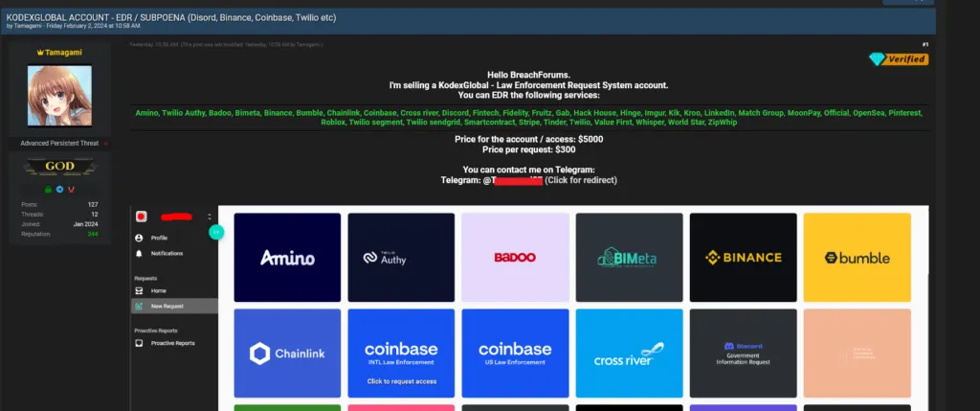Click the 'Requests' section heading
The image size is (980, 411).
(145, 278)
